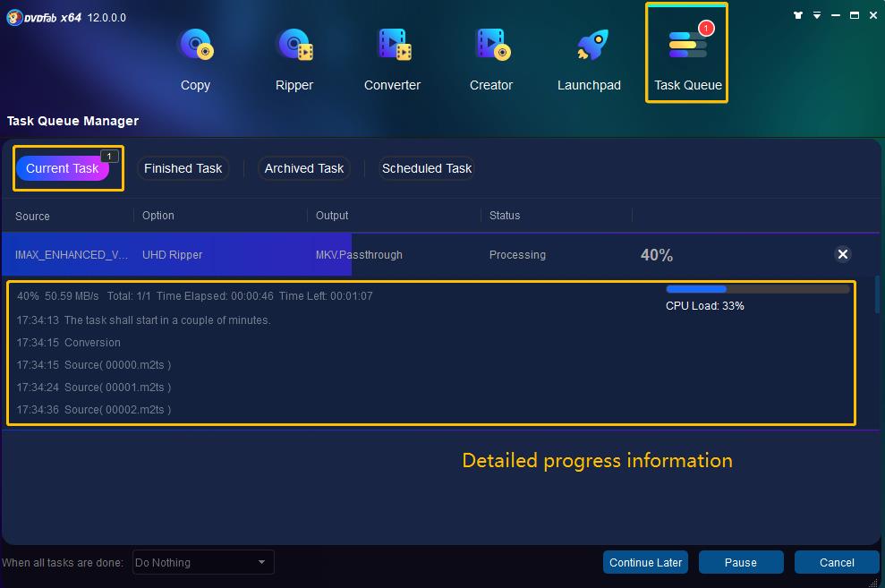885x588 pixels.
Task: Click the CPU Load progress bar
Action: (757, 289)
